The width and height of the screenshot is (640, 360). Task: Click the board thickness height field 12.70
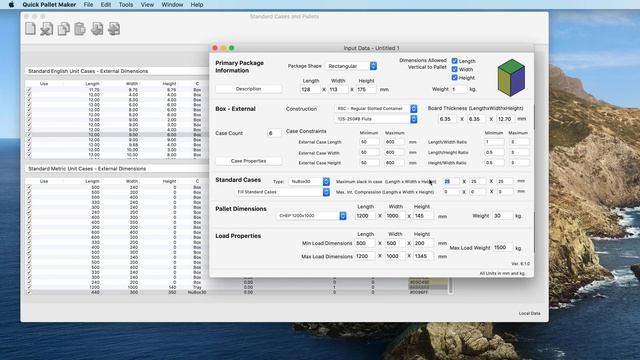pyautogui.click(x=505, y=119)
